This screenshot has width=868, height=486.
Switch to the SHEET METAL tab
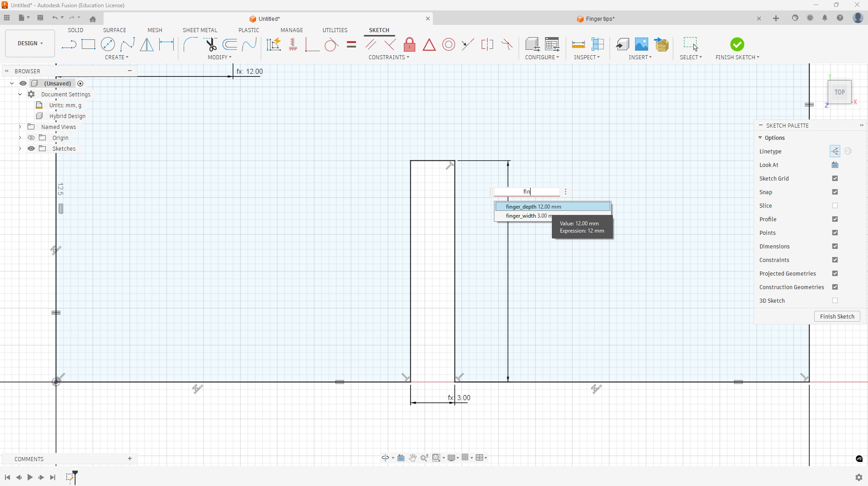tap(200, 30)
